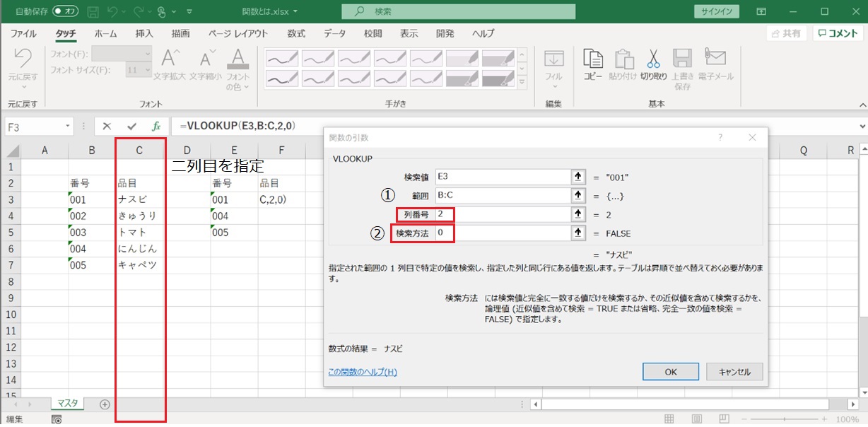Click the Insert Function fx icon
This screenshot has width=868, height=427.
point(156,126)
